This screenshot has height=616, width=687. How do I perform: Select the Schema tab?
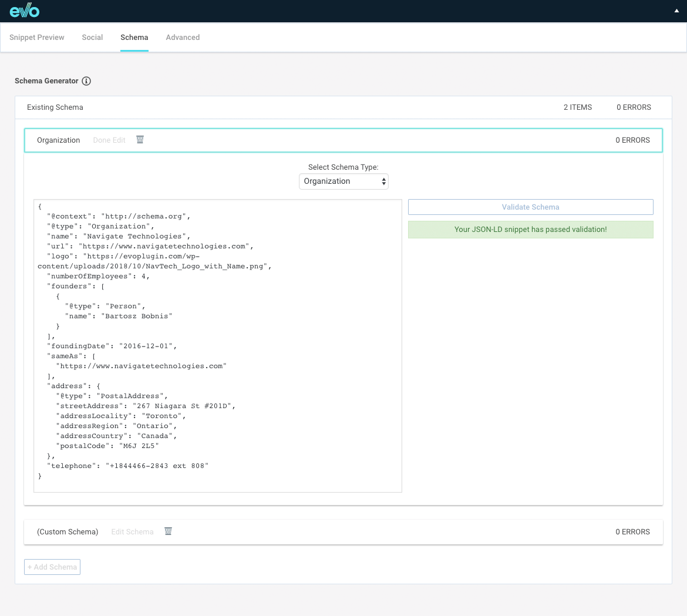point(134,38)
